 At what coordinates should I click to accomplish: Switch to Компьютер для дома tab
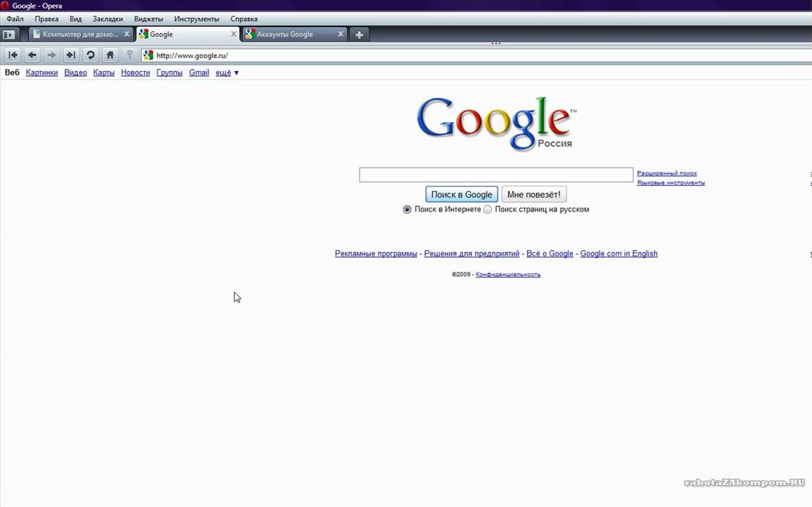click(x=80, y=35)
